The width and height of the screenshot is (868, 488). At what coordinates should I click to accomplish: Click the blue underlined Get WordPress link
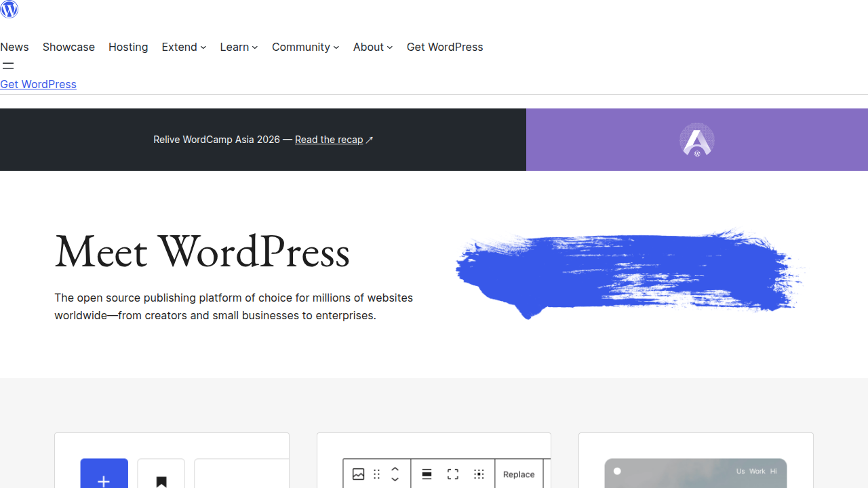[38, 84]
